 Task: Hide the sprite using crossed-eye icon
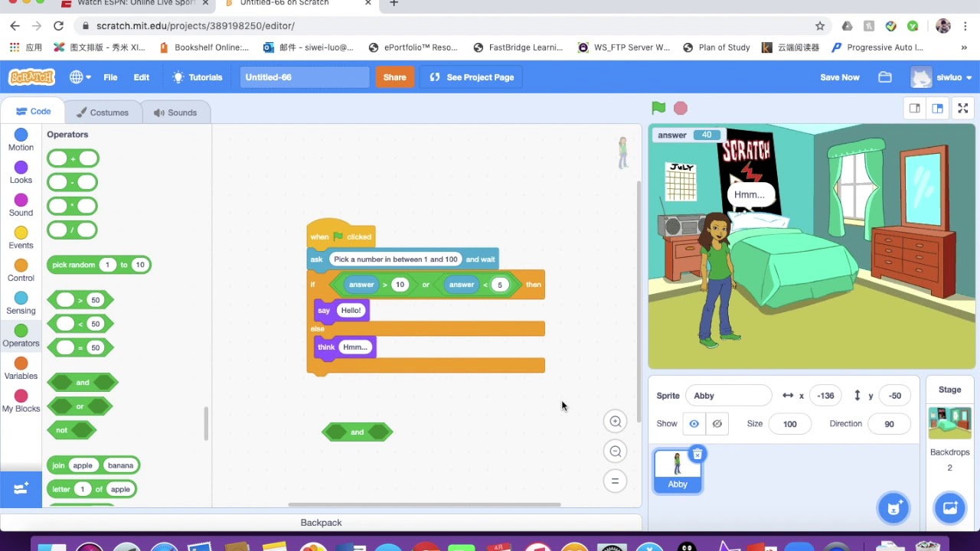(717, 424)
